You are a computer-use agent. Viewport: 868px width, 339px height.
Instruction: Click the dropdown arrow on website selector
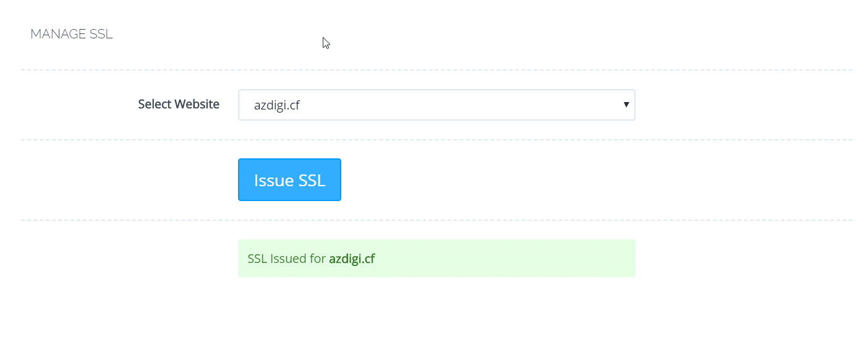pyautogui.click(x=626, y=105)
